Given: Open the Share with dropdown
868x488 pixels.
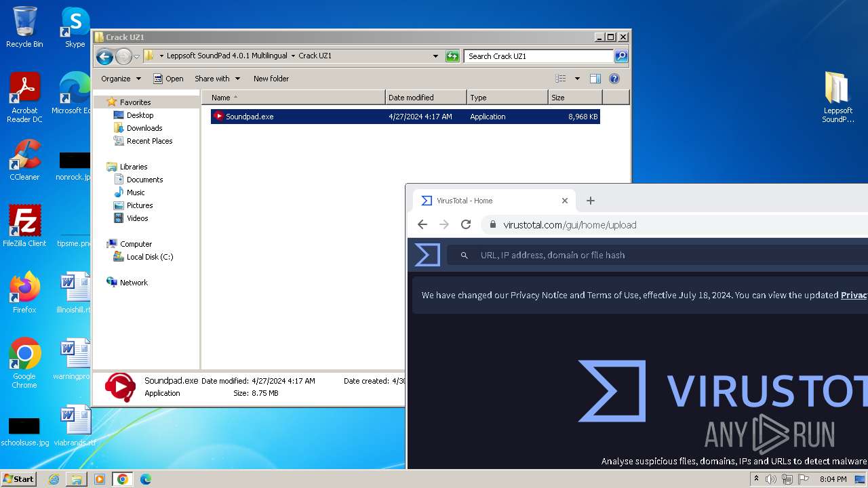Looking at the screenshot, I should pos(217,79).
